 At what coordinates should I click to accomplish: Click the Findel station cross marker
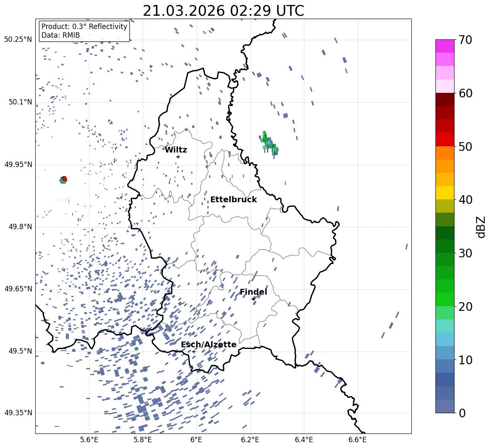coord(253,299)
